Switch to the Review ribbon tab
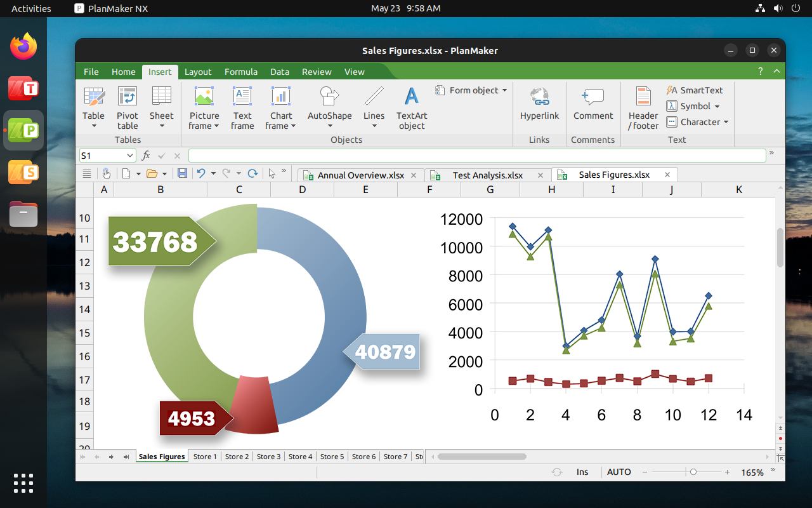This screenshot has height=508, width=812. pyautogui.click(x=317, y=72)
